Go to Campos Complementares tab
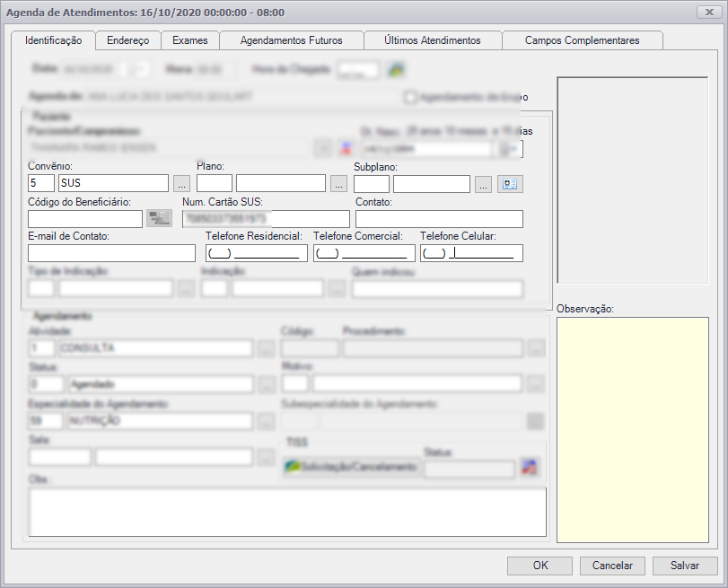Image resolution: width=728 pixels, height=588 pixels. point(583,40)
